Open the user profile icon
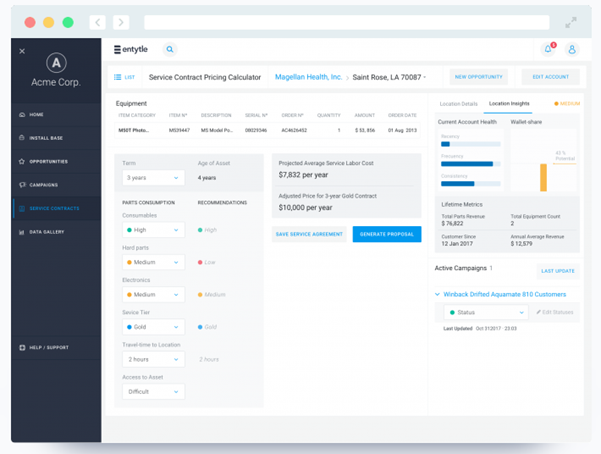The image size is (601, 454). click(572, 49)
